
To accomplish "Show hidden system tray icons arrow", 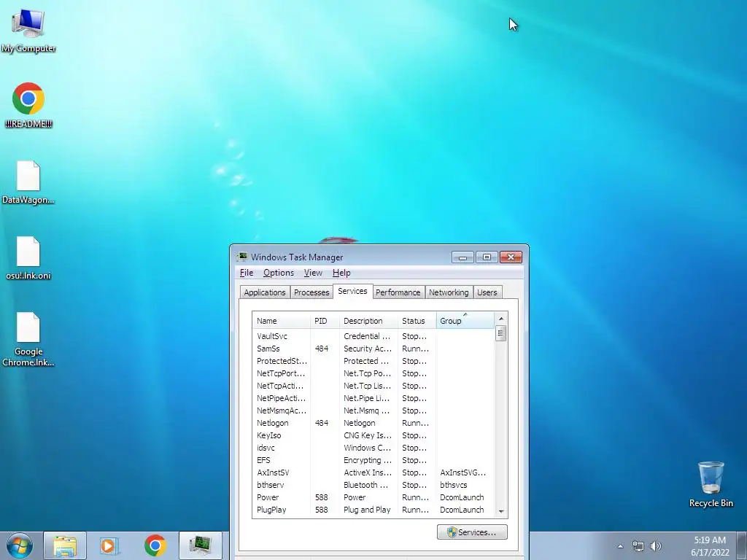I will point(620,546).
